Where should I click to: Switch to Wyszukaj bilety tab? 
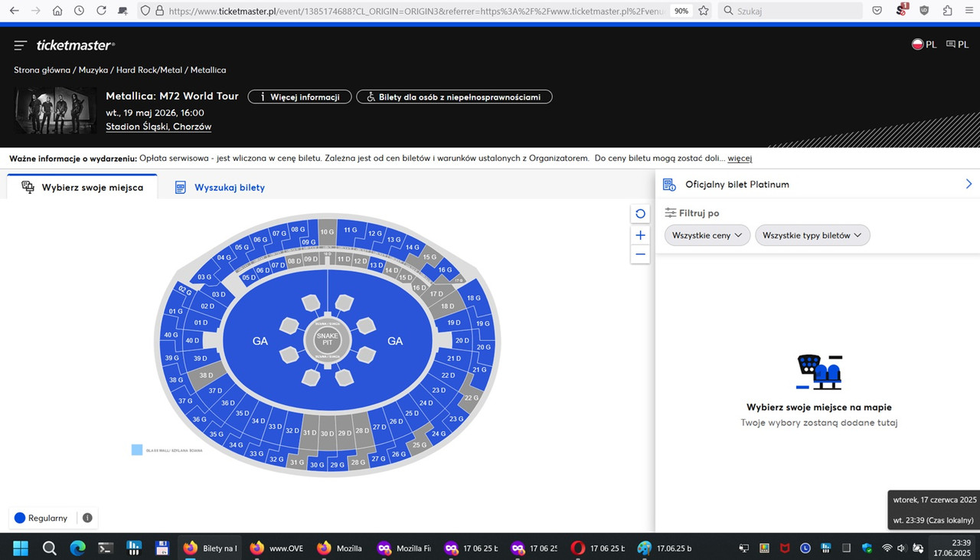click(x=220, y=187)
